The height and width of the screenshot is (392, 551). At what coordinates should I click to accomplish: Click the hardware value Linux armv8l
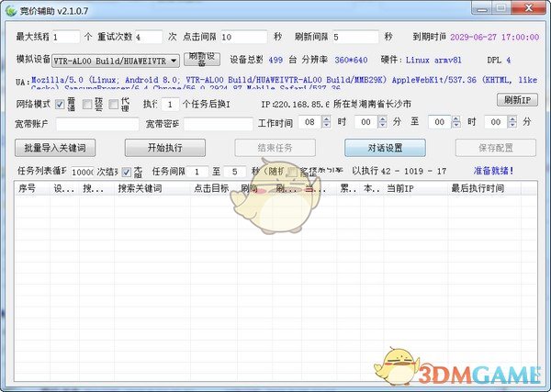coord(433,60)
